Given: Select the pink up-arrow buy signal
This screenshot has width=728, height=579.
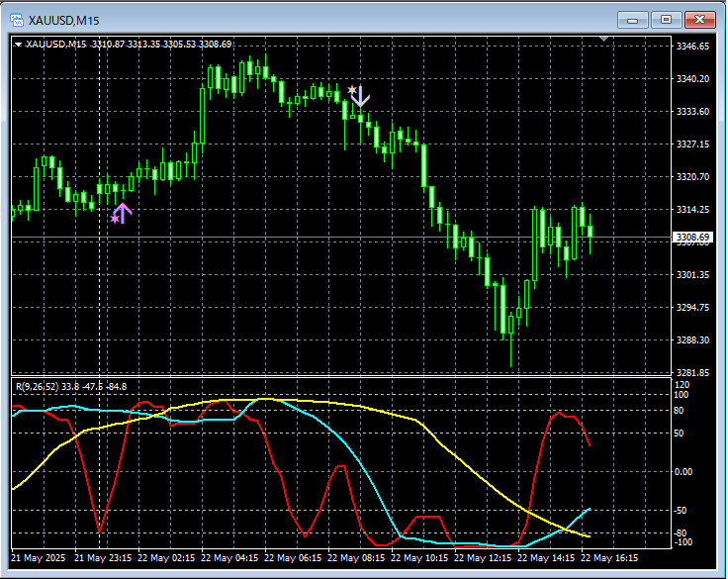Looking at the screenshot, I should tap(123, 213).
